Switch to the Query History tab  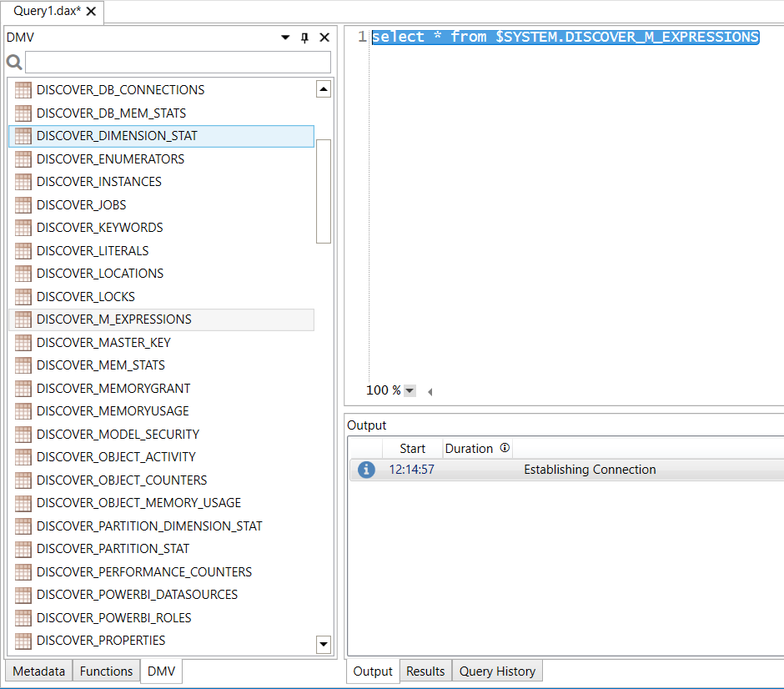pyautogui.click(x=497, y=671)
